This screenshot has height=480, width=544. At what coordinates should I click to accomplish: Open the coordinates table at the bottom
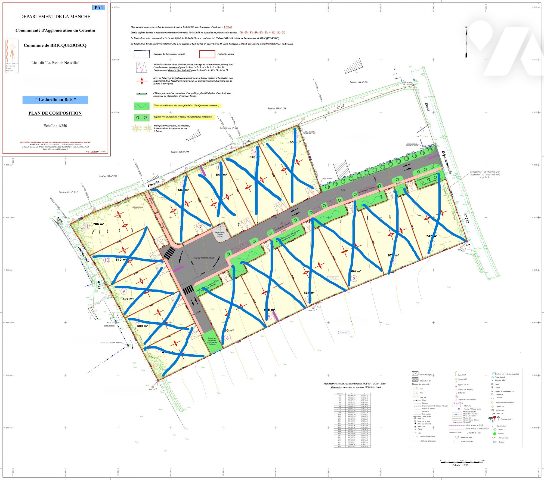coord(352,420)
